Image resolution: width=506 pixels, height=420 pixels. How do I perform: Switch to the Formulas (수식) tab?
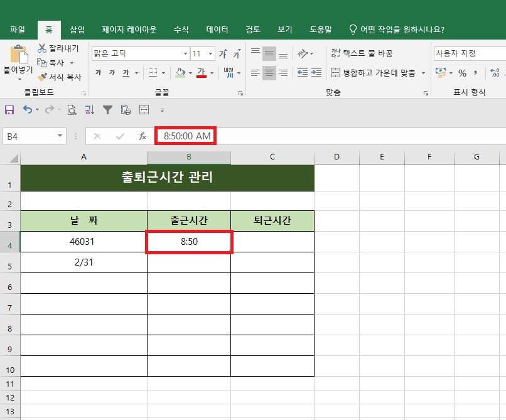181,30
